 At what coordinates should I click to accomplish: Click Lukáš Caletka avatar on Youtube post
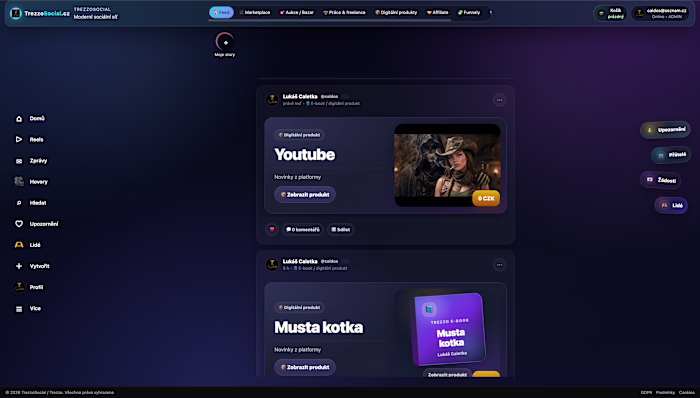[272, 100]
